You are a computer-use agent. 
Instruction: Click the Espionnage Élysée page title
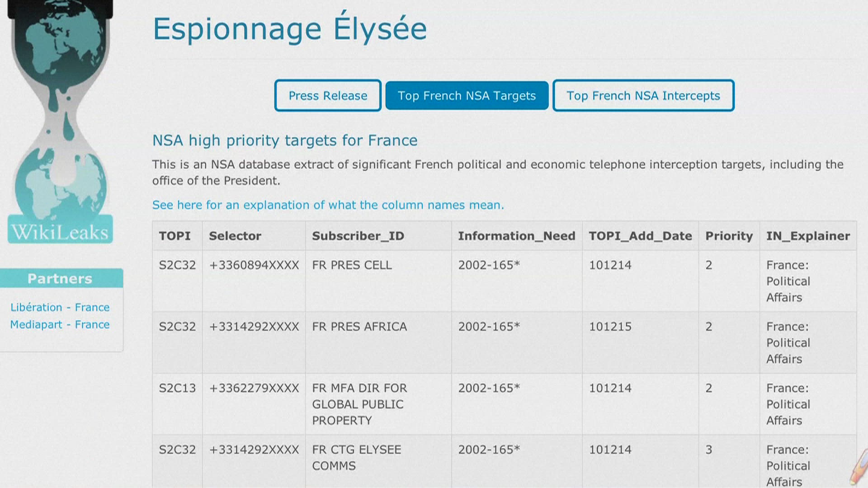tap(290, 29)
